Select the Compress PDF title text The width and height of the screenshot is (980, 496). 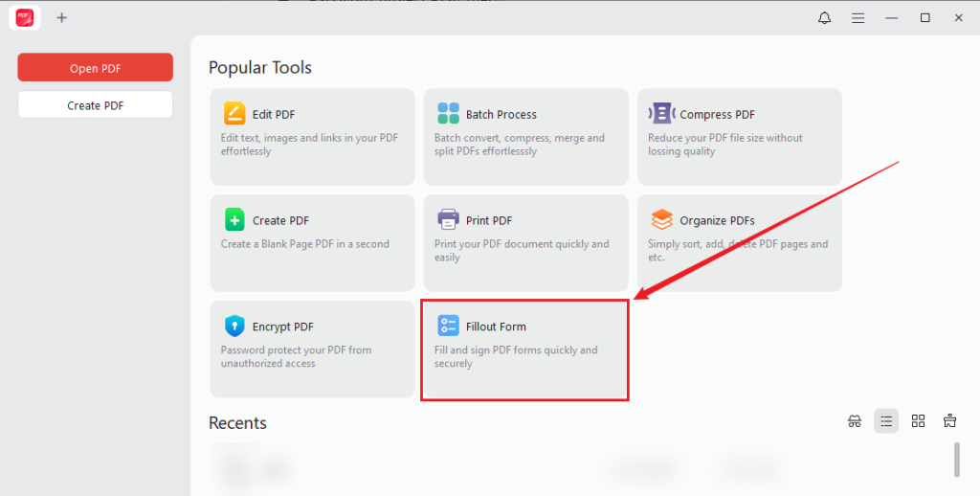pos(718,115)
